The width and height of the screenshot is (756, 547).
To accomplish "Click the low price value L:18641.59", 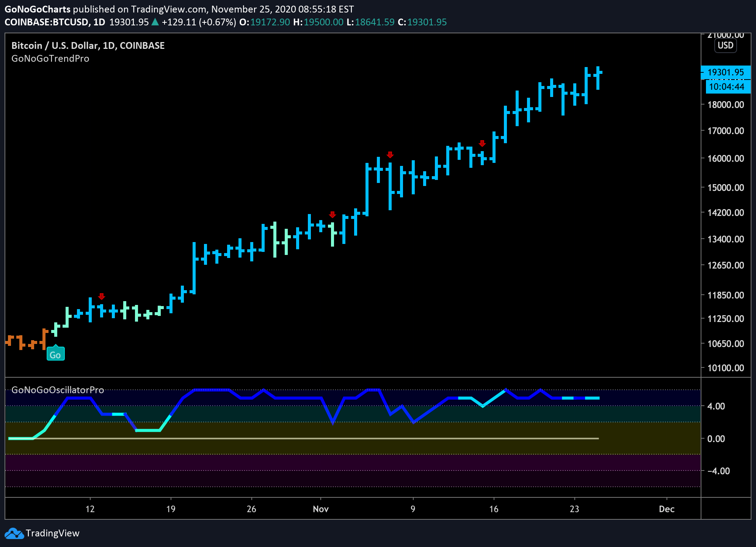I will (x=370, y=22).
